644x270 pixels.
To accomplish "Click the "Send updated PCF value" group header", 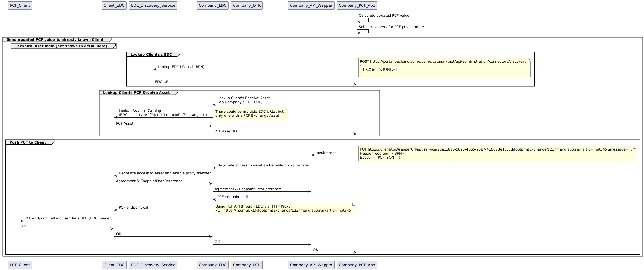I will pyautogui.click(x=55, y=40).
